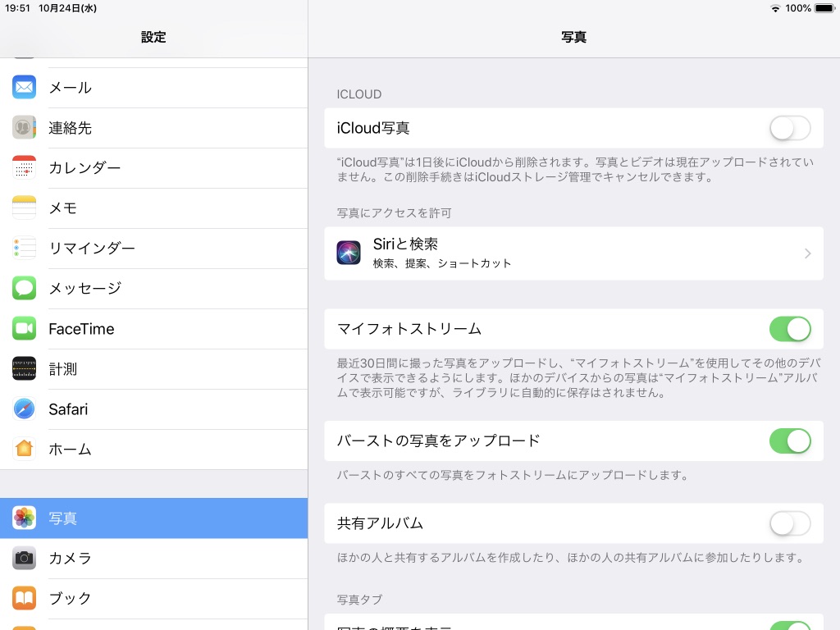840x630 pixels.
Task: Tap the Siri icon in Siriと検索 row
Action: point(349,253)
